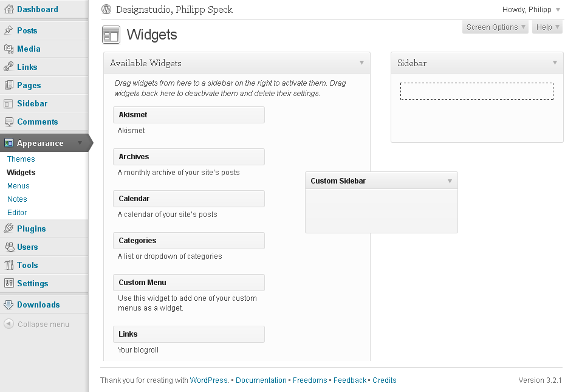Viewport: 565px width, 392px height.
Task: Open Pages using its page icon
Action: click(9, 85)
